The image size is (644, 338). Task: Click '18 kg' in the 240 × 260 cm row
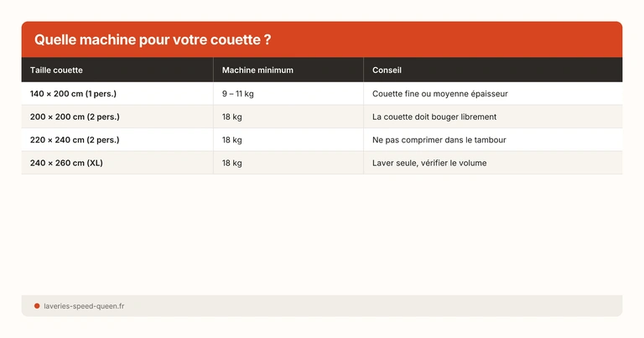pos(232,163)
